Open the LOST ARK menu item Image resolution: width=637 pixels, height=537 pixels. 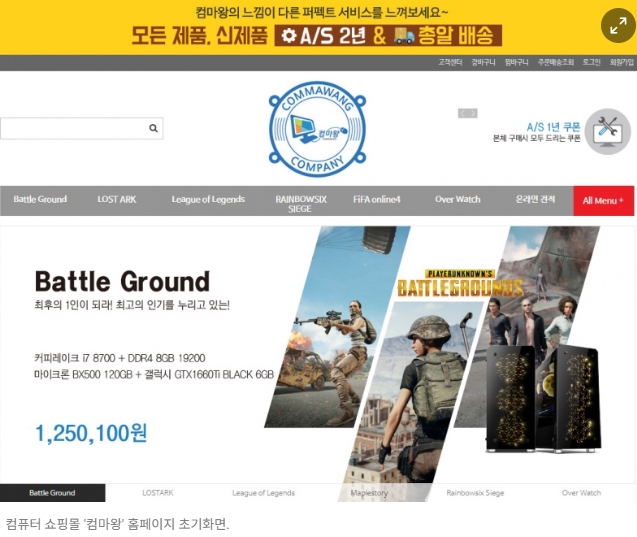click(x=117, y=199)
